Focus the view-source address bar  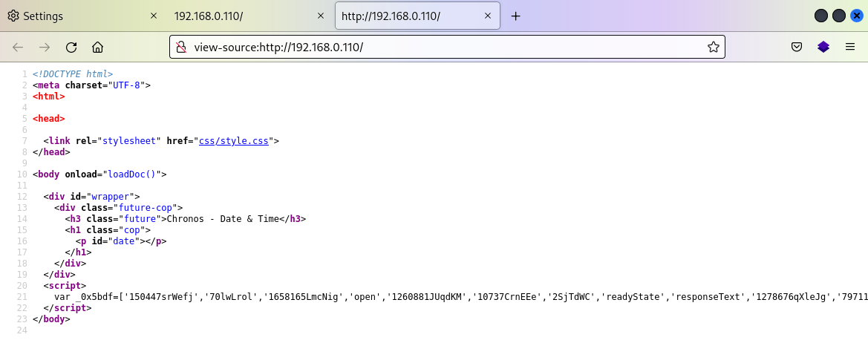tap(446, 47)
